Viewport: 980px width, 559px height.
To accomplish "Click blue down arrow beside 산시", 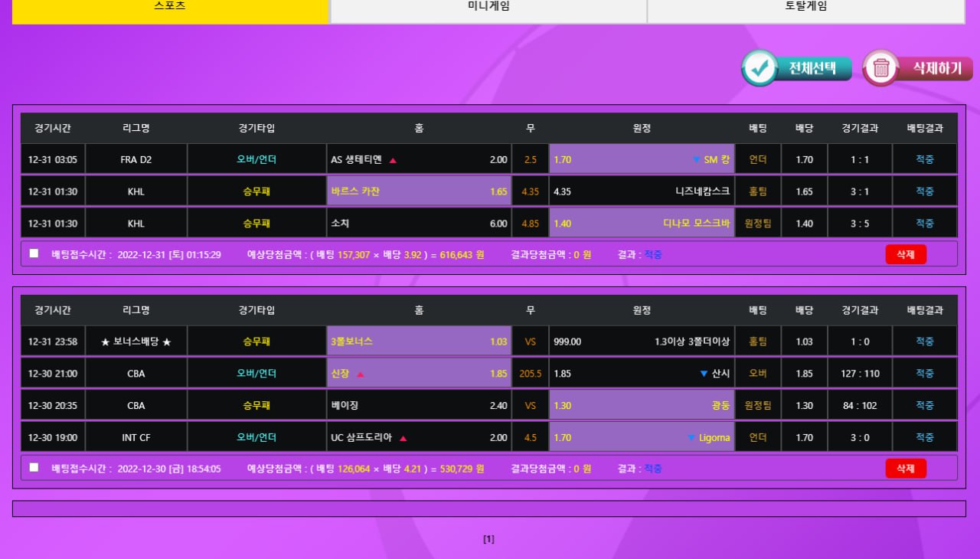I will coord(704,374).
